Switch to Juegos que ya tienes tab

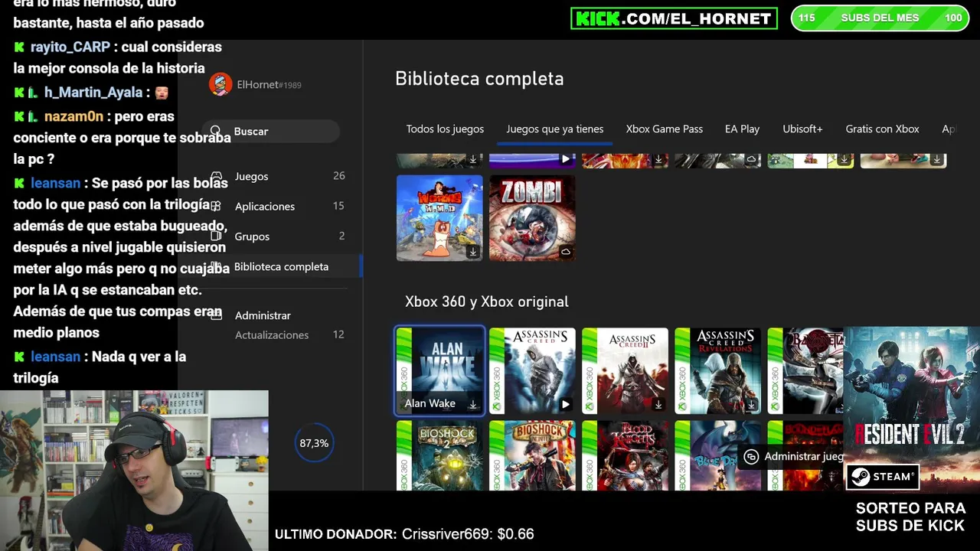(x=555, y=129)
